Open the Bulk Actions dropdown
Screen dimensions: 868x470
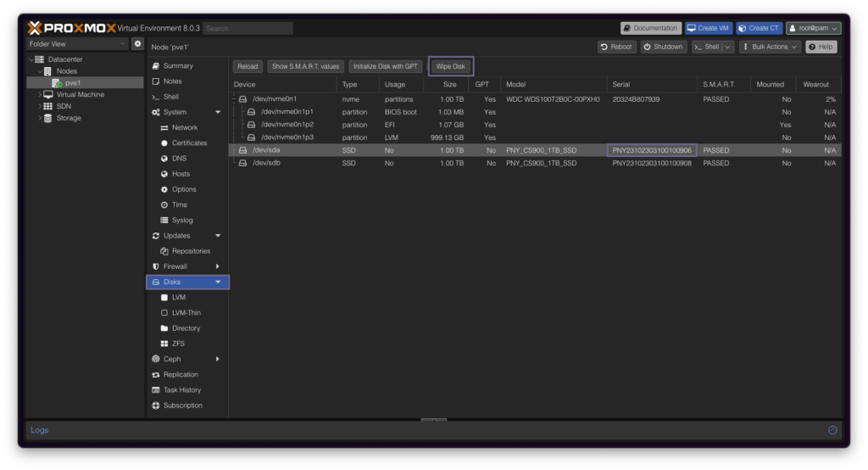(770, 48)
